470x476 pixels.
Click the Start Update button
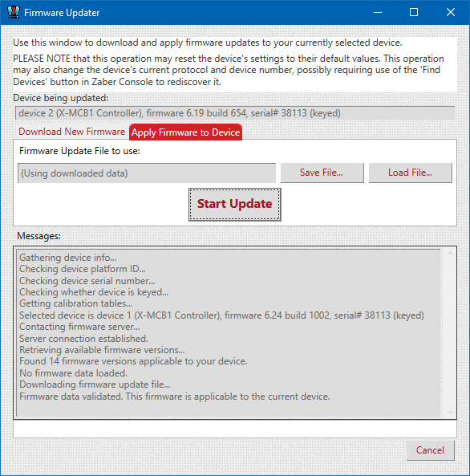(x=234, y=204)
